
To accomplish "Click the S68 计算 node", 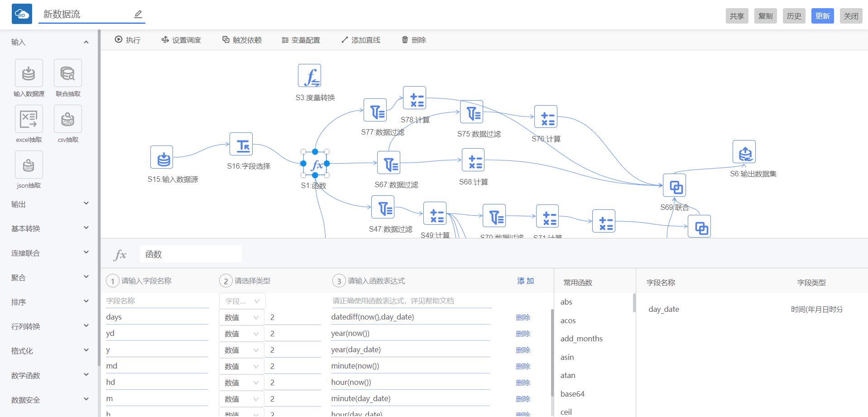I will coord(473,160).
